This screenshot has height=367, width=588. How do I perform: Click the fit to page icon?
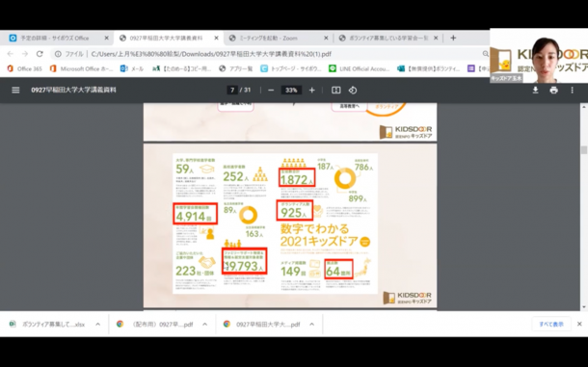pyautogui.click(x=336, y=90)
